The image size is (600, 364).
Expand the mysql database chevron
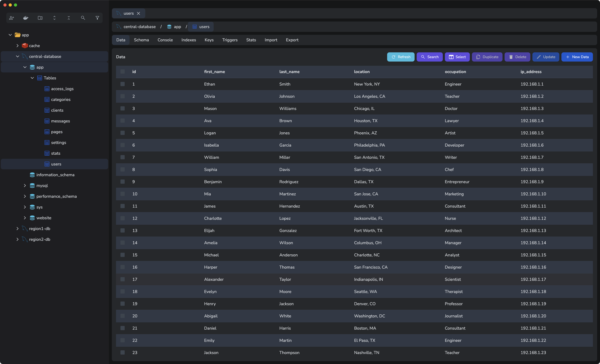[x=25, y=186]
